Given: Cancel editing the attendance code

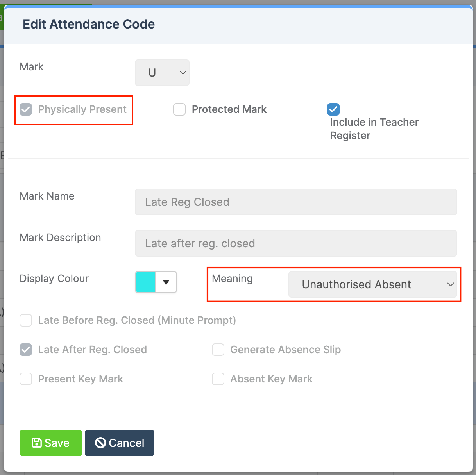Looking at the screenshot, I should (120, 443).
